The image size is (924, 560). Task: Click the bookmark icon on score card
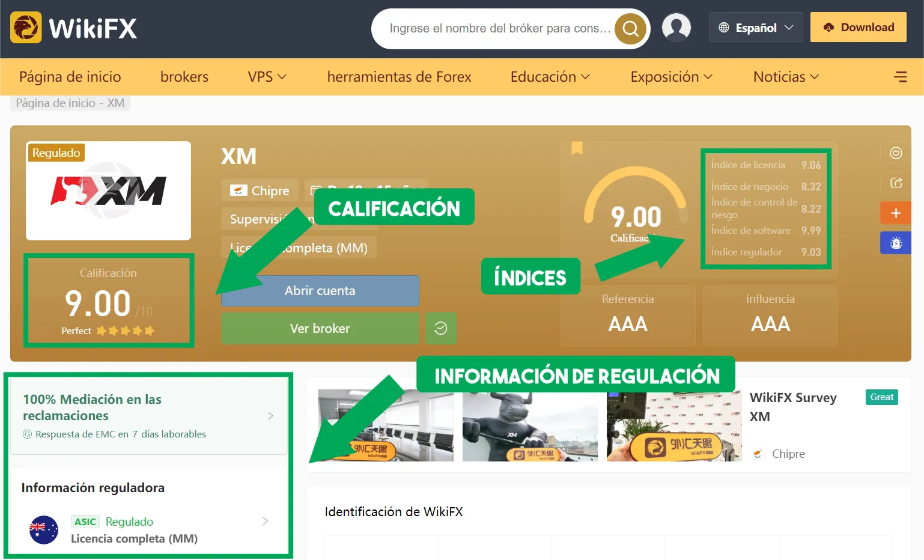tap(577, 148)
